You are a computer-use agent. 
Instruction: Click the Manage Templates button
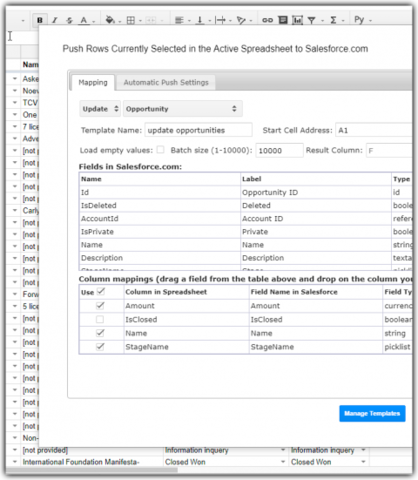372,413
